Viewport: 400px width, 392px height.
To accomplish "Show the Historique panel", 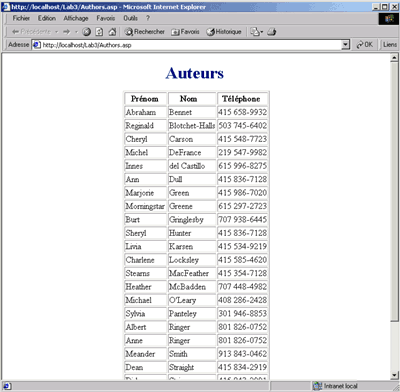I will tap(223, 32).
